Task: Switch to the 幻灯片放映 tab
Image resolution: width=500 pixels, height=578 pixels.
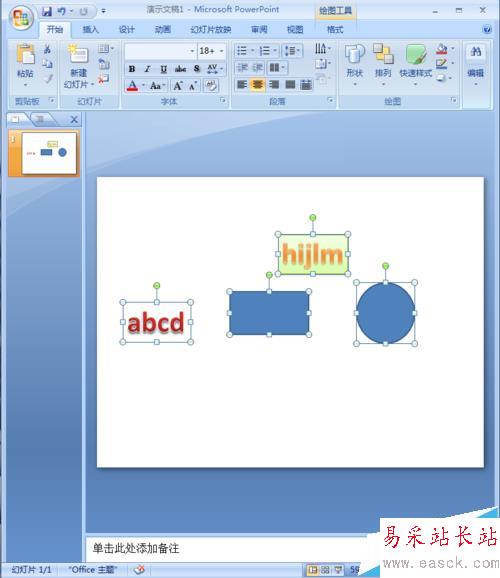Action: [x=211, y=29]
